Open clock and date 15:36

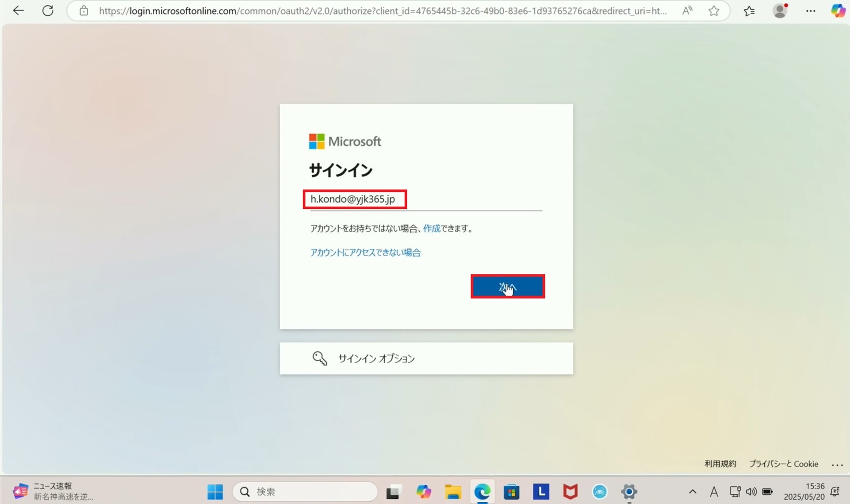coord(804,492)
